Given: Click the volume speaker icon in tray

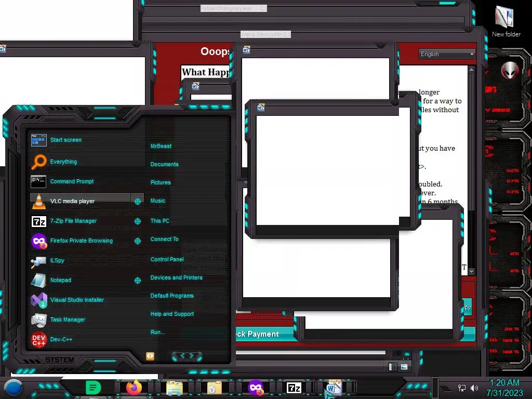Looking at the screenshot, I should click(x=474, y=388).
